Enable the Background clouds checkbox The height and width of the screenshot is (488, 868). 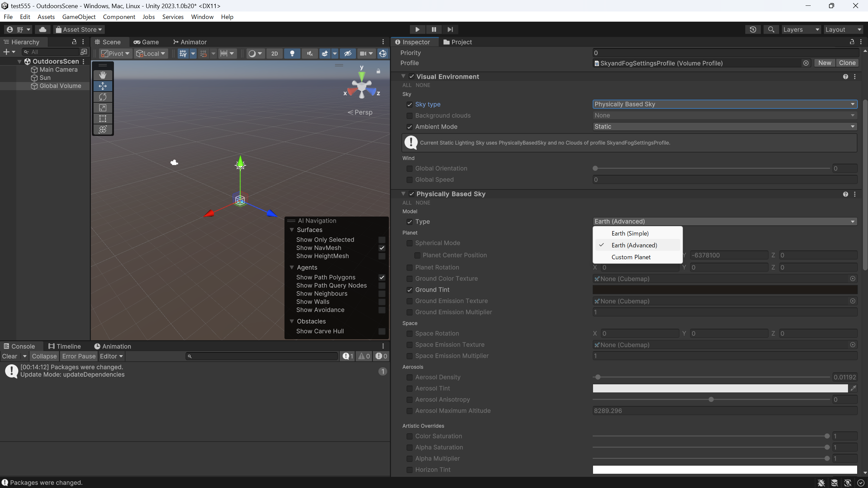[x=409, y=116]
